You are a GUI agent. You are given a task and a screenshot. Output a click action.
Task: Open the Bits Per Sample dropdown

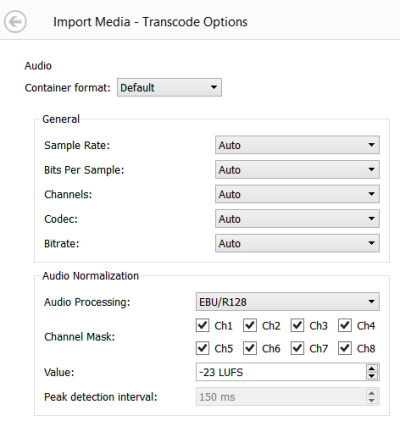click(297, 170)
